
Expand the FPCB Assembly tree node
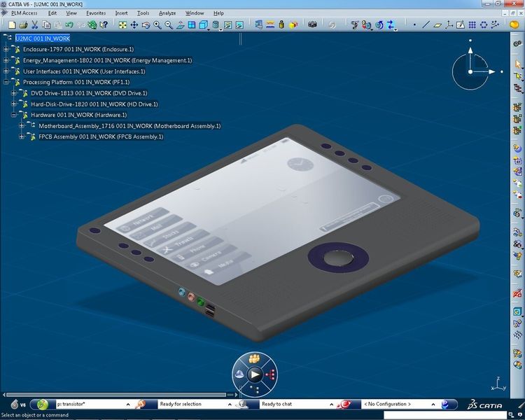tap(22, 136)
